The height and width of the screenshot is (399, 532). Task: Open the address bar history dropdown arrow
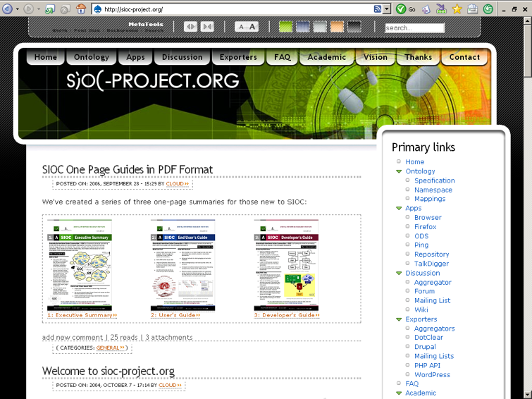387,9
